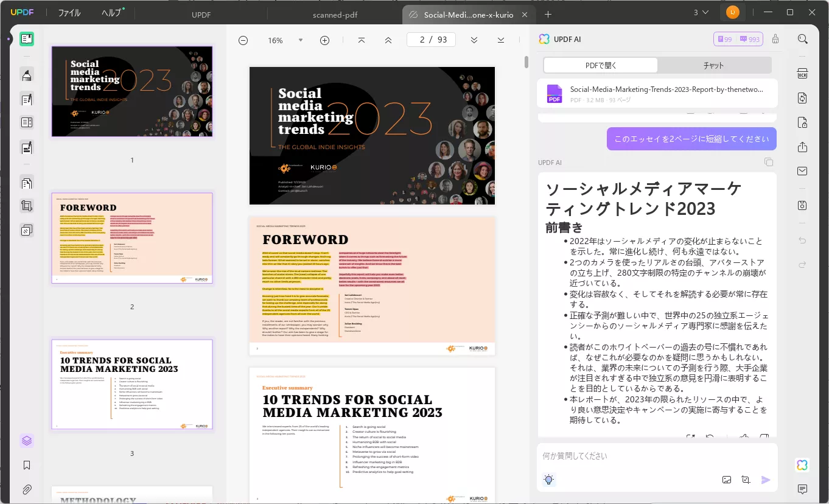
Task: Open the Edit PDF tool
Action: click(26, 99)
